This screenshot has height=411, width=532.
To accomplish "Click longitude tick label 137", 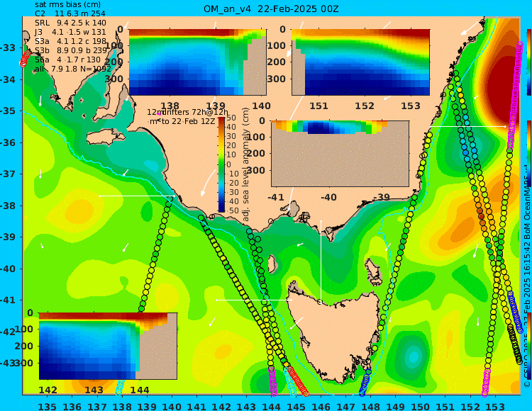I will coord(97,406).
